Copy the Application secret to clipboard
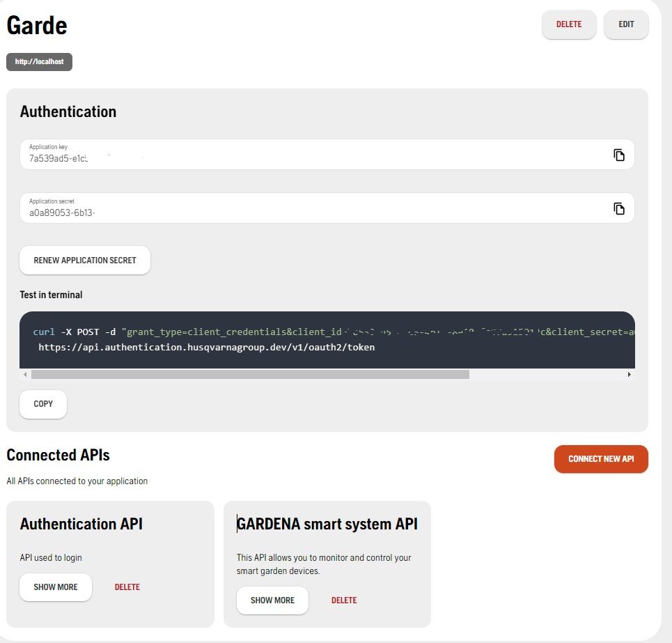 pos(618,208)
